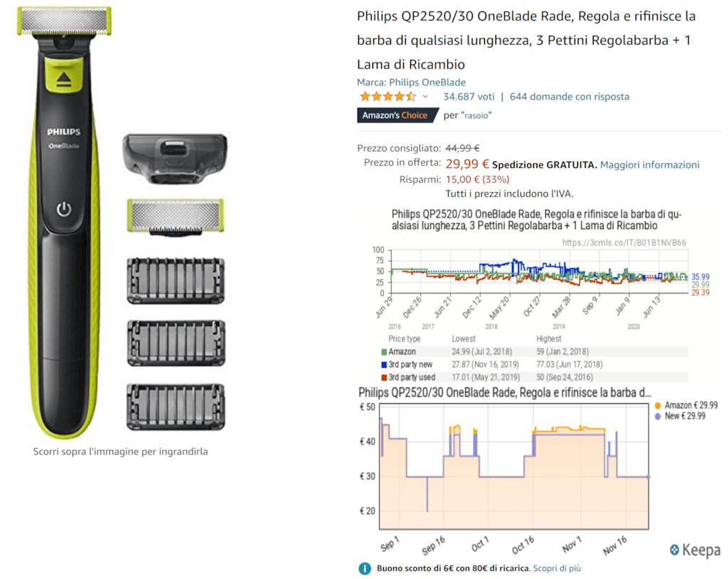Click the blue info icon near Buono sconto
Image resolution: width=728 pixels, height=579 pixels.
365,568
